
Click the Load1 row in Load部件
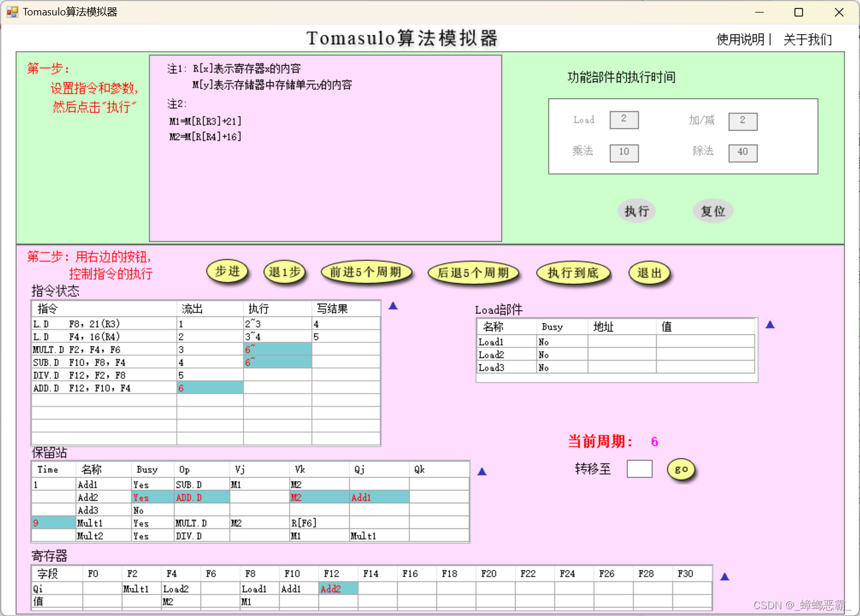pyautogui.click(x=616, y=342)
